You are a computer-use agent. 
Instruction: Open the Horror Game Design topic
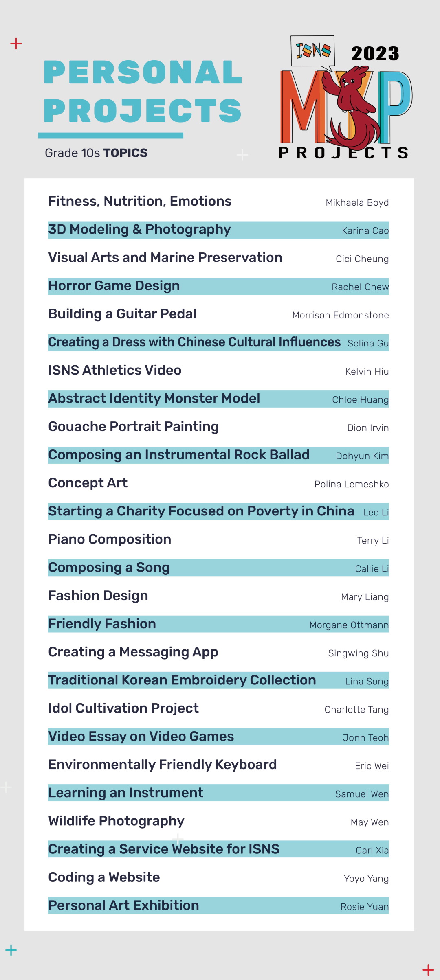pyautogui.click(x=114, y=286)
